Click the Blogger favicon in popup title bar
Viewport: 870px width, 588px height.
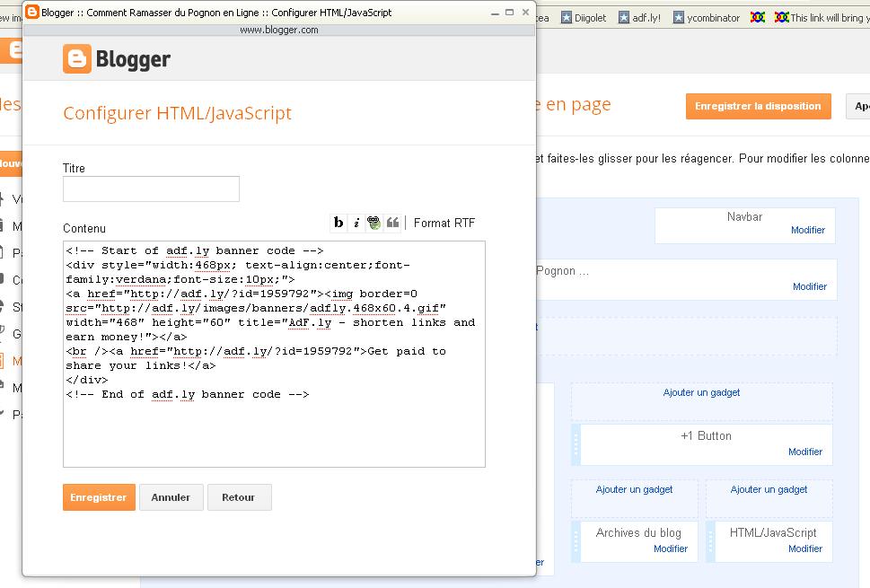pos(32,12)
